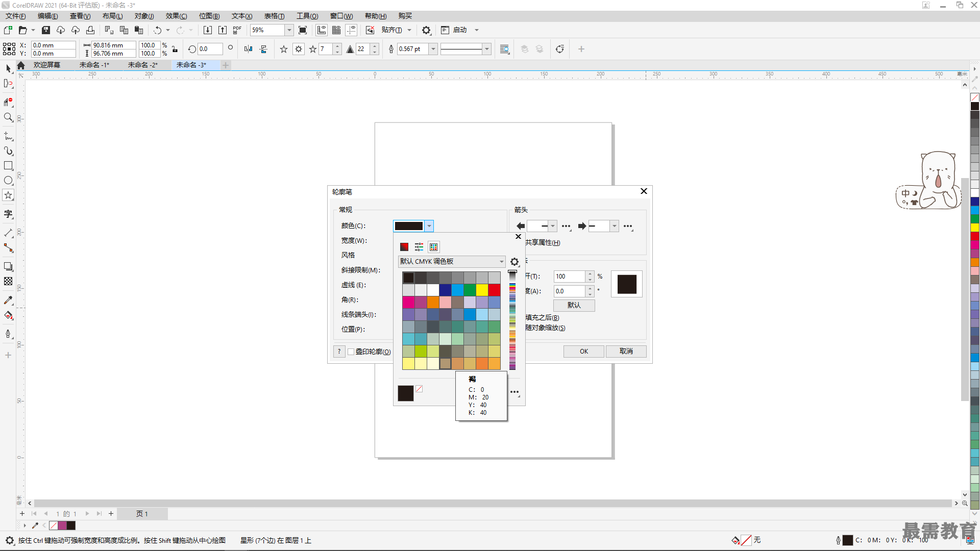Screen dimensions: 980x551
Task: Open the start arrowhead dropdown
Action: [x=553, y=226]
